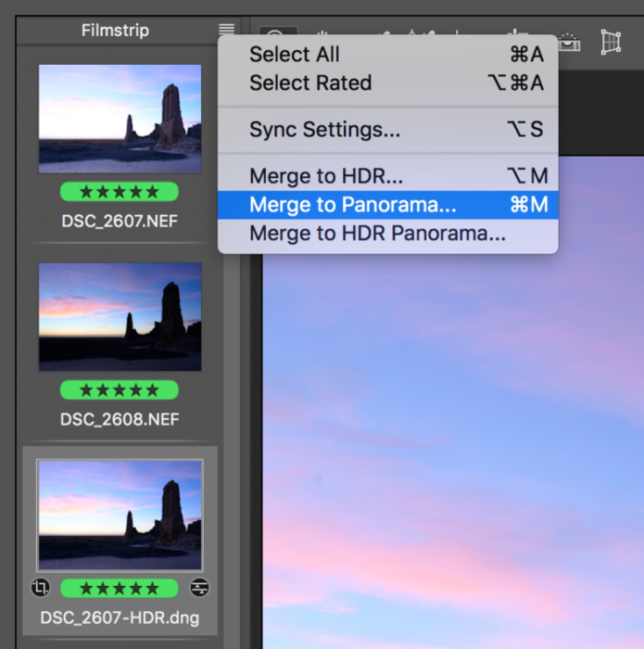This screenshot has width=644, height=649.
Task: Select the Transform tool icon
Action: coord(611,42)
